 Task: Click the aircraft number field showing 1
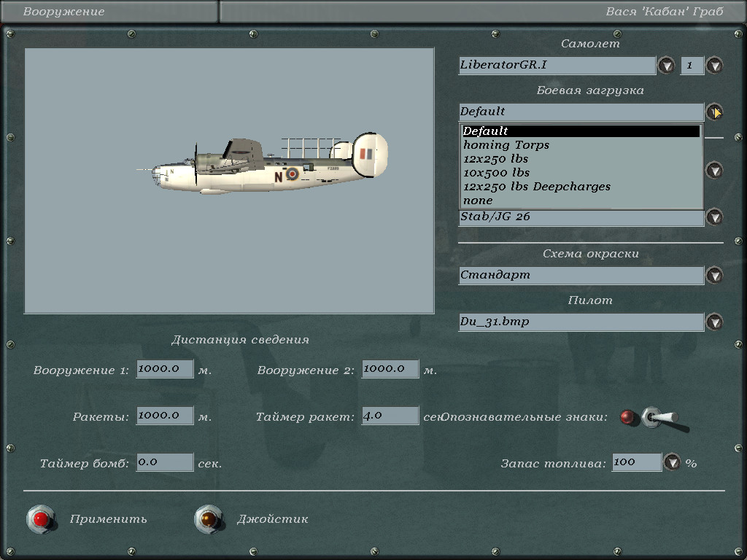click(692, 65)
